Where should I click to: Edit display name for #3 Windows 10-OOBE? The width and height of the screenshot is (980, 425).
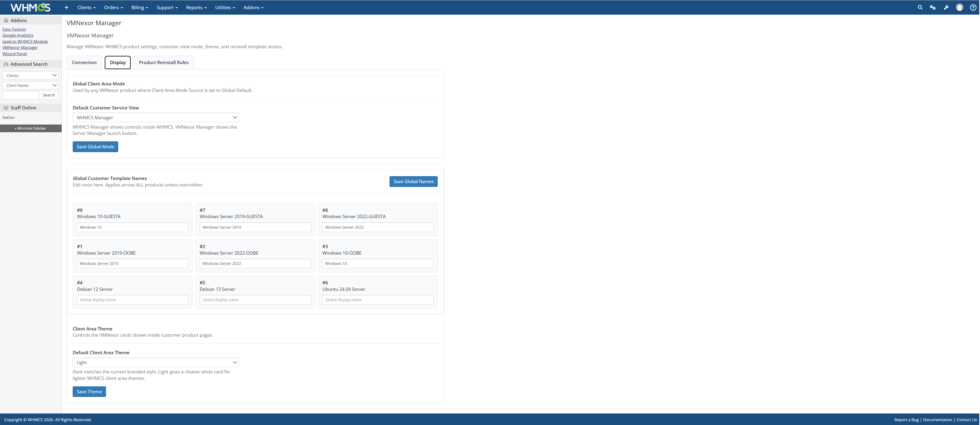(x=378, y=263)
